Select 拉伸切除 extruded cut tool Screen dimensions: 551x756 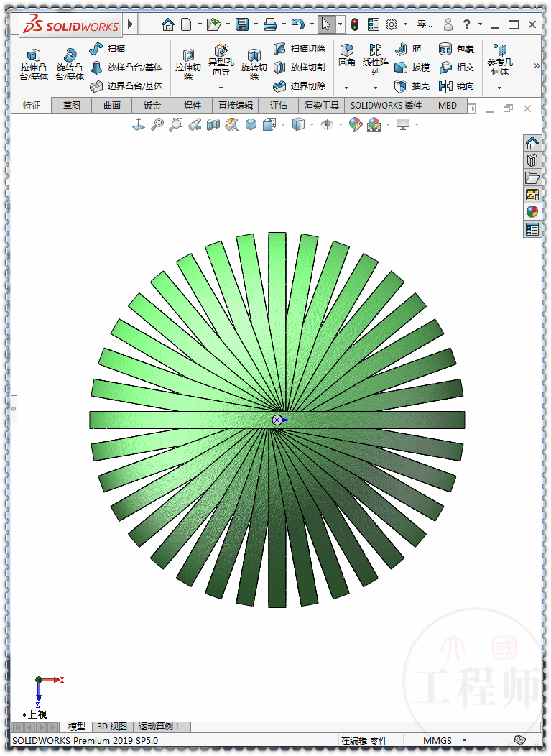coord(188,65)
